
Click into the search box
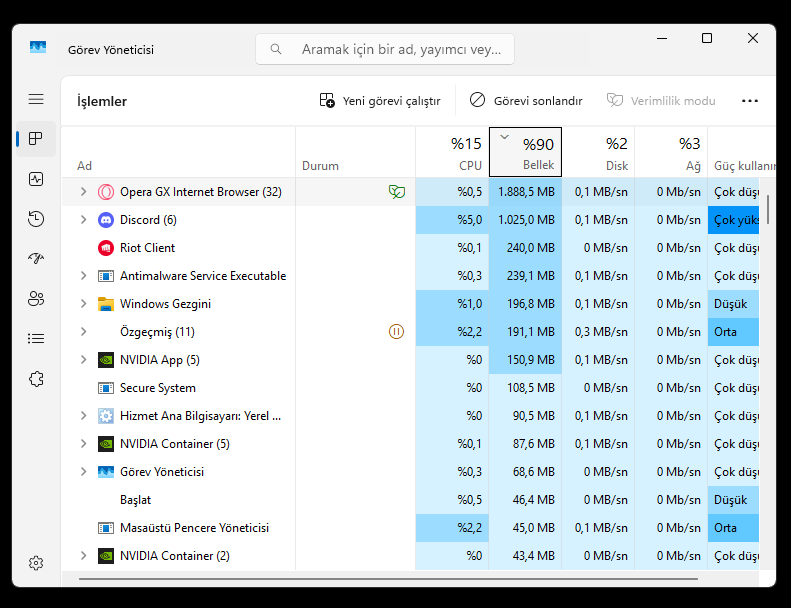(385, 49)
